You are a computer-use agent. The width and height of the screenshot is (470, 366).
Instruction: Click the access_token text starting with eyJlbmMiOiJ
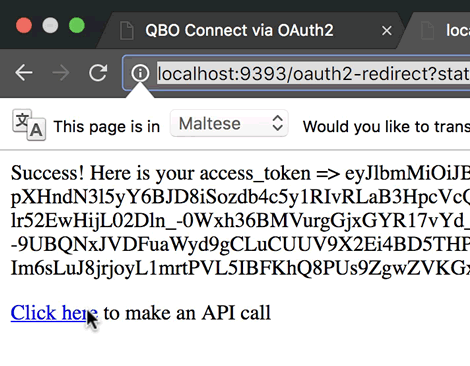407,173
